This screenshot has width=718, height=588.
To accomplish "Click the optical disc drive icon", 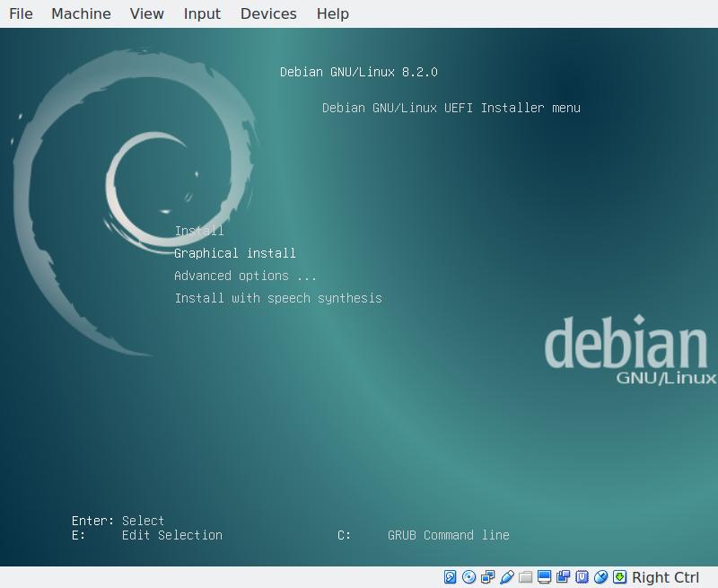I will click(468, 577).
